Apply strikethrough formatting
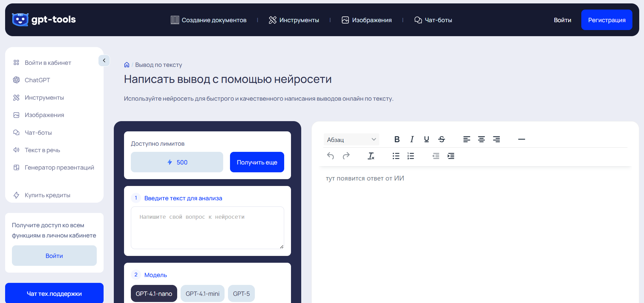This screenshot has width=644, height=303. (442, 139)
